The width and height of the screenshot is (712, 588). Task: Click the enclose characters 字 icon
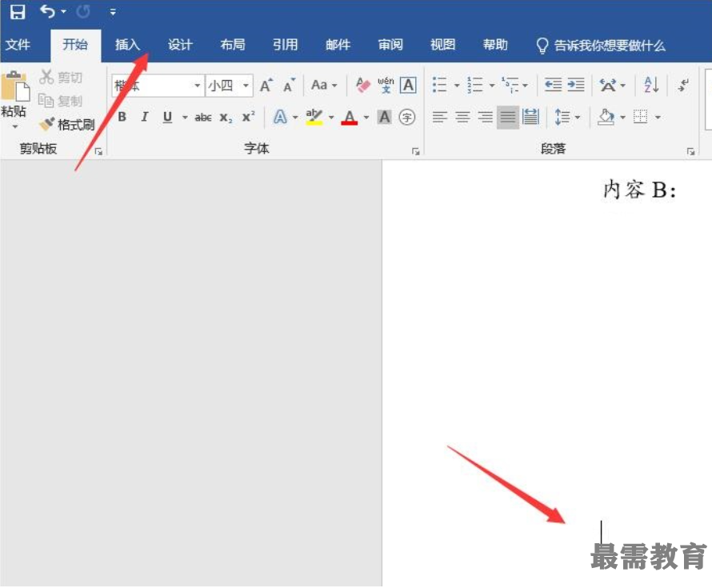[x=407, y=118]
